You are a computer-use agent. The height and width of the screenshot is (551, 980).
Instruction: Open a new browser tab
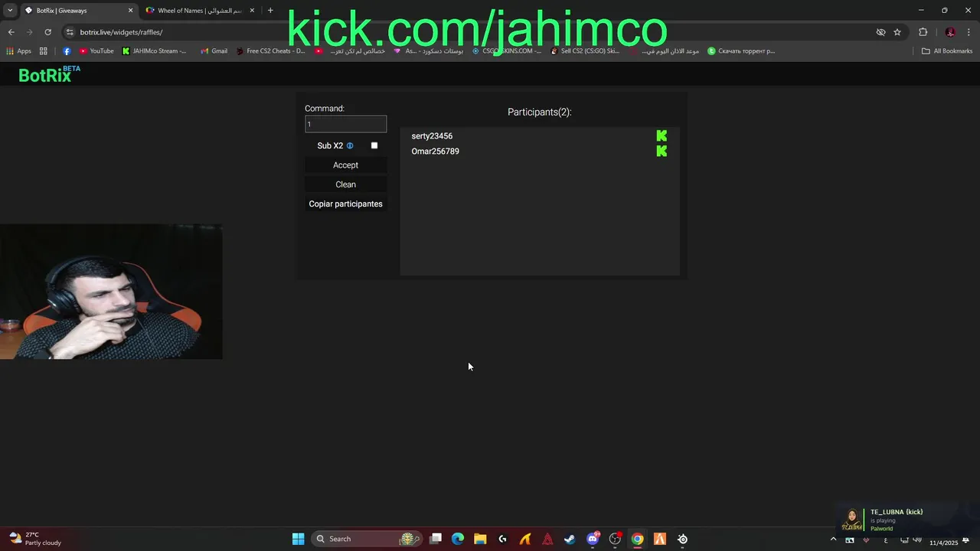click(x=270, y=11)
